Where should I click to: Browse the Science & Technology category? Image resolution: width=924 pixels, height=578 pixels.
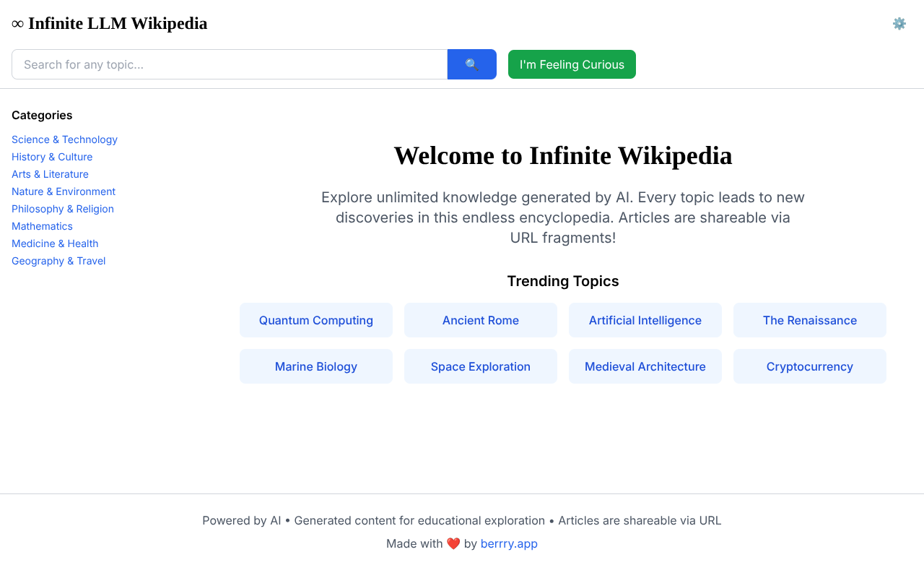click(64, 139)
